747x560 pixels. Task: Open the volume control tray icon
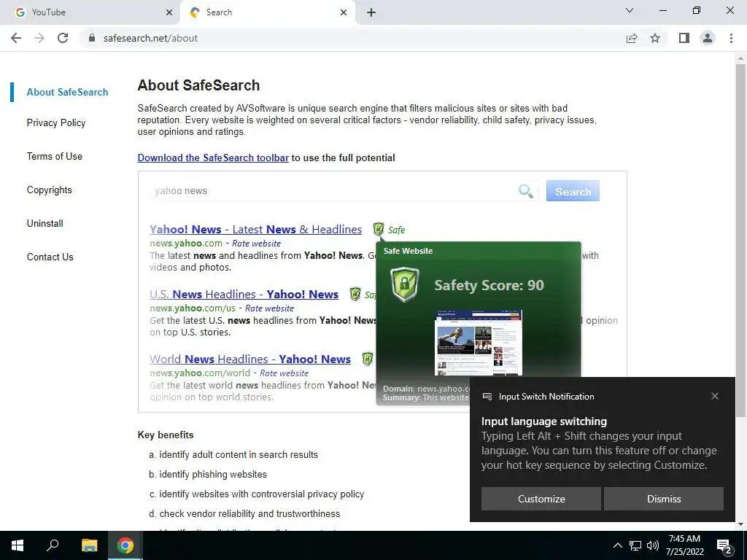tap(653, 545)
